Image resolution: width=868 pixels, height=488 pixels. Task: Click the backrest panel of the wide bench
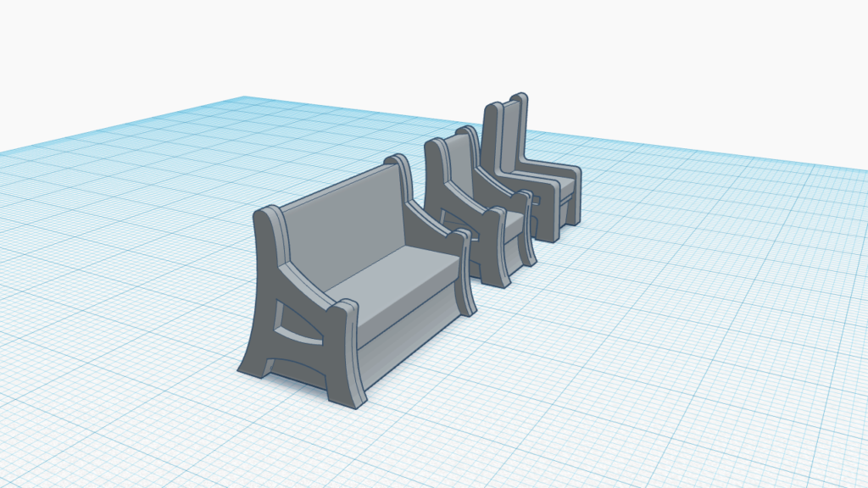point(346,223)
